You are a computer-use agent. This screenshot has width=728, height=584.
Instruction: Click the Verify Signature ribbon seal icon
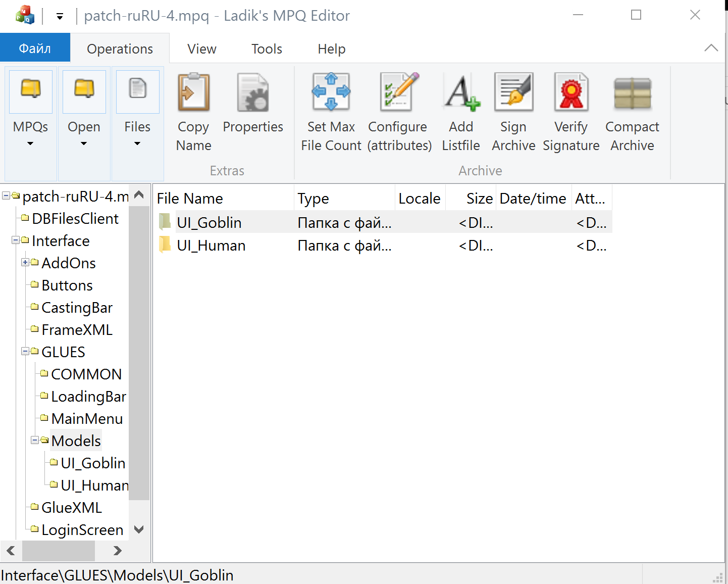pos(571,92)
